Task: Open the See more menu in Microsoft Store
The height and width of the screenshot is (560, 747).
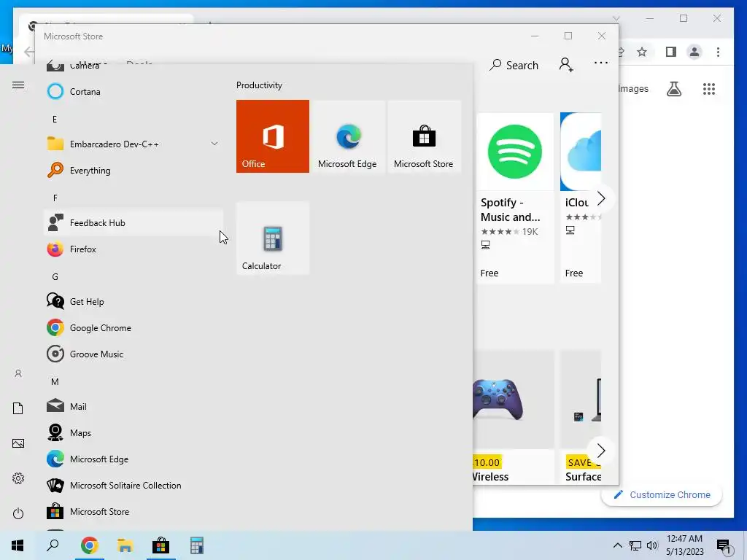Action: tap(601, 63)
